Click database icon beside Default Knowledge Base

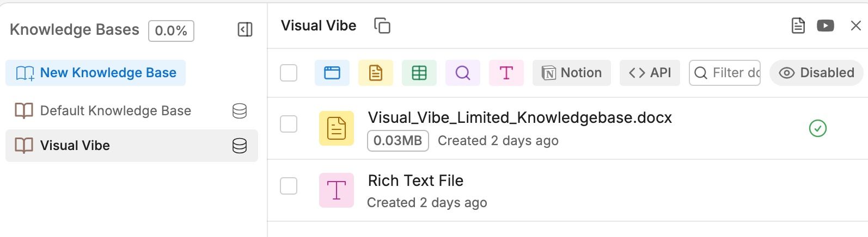pyautogui.click(x=240, y=111)
